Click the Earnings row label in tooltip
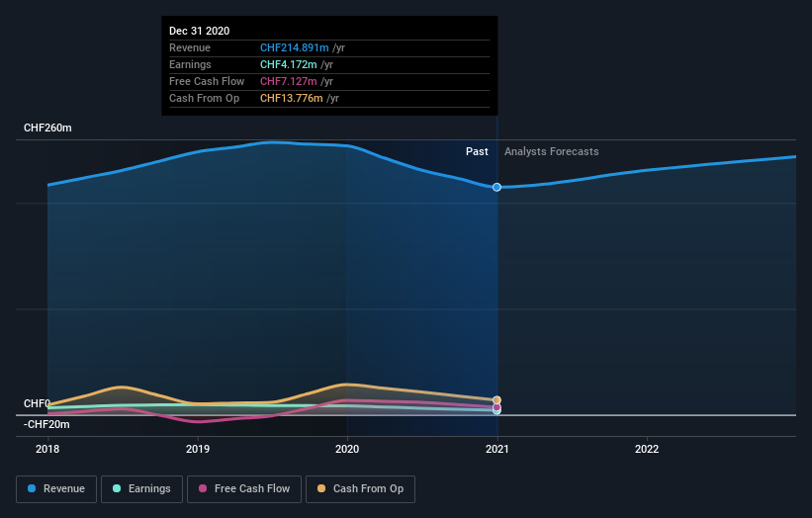This screenshot has height=518, width=812. point(190,64)
